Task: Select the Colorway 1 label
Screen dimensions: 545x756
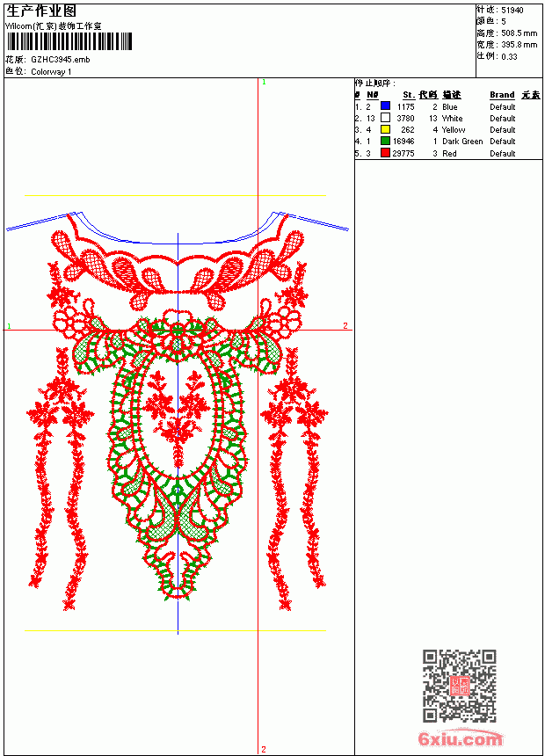Action: (51, 72)
